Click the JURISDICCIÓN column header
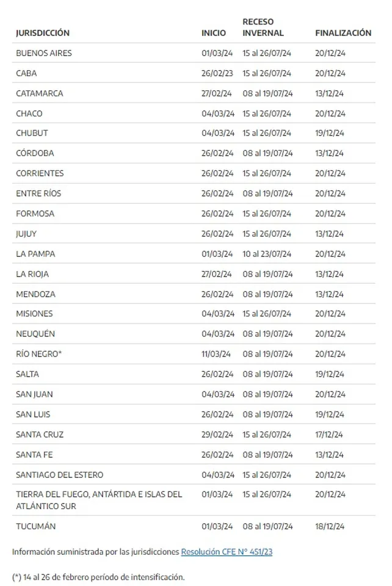The height and width of the screenshot is (586, 392). pos(43,33)
